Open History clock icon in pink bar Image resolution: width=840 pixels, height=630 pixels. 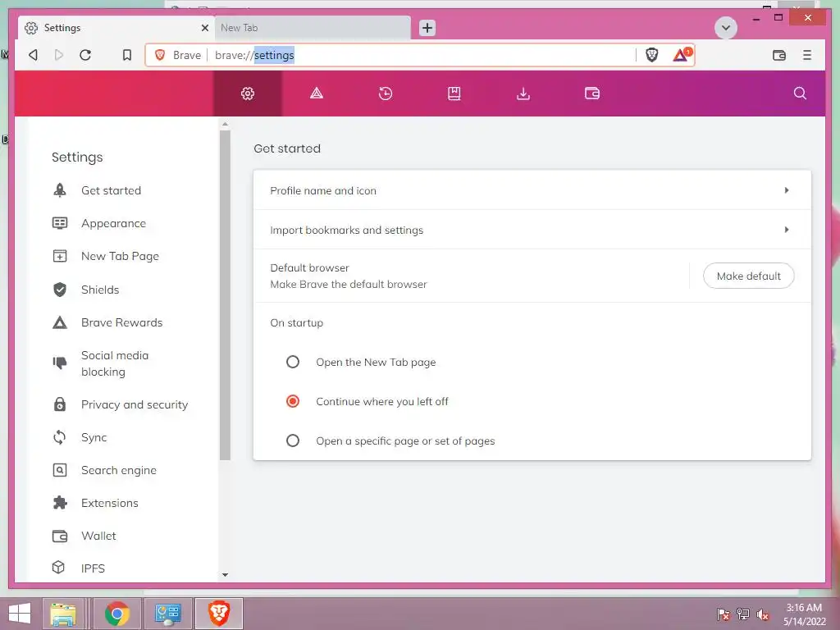[386, 94]
